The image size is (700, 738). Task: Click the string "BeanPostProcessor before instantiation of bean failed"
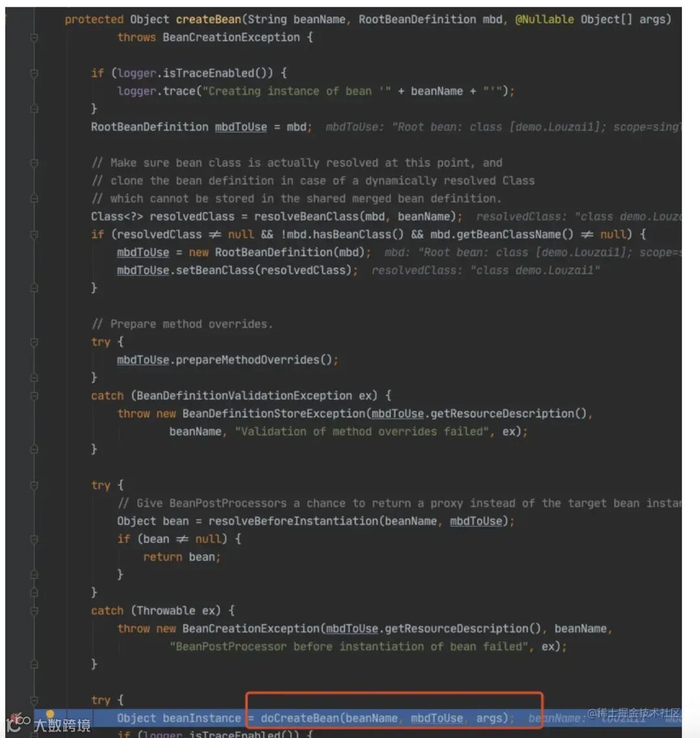[349, 647]
